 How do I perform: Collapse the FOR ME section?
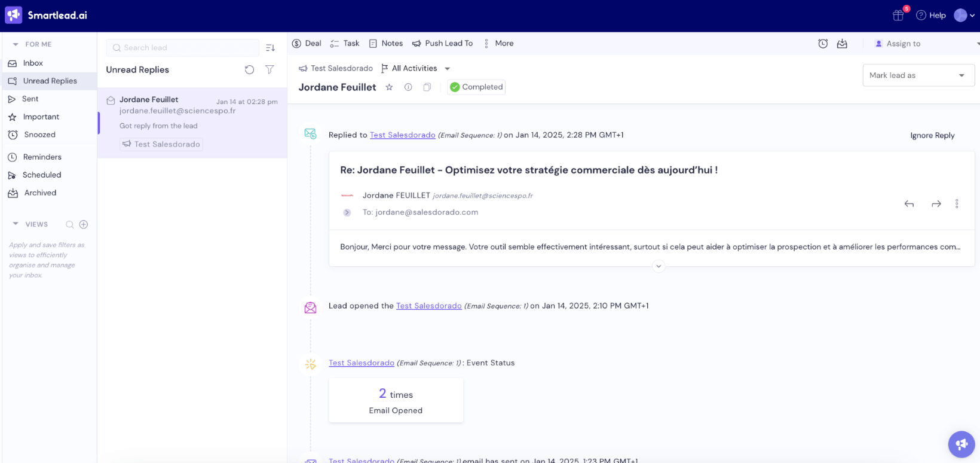(16, 44)
